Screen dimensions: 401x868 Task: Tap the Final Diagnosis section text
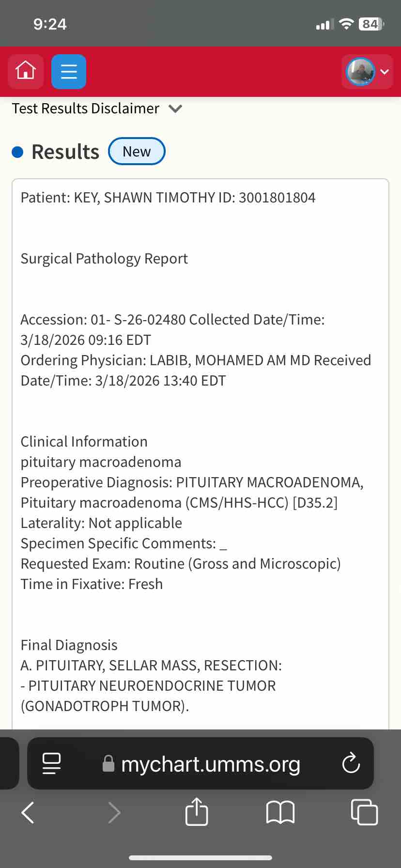click(69, 645)
